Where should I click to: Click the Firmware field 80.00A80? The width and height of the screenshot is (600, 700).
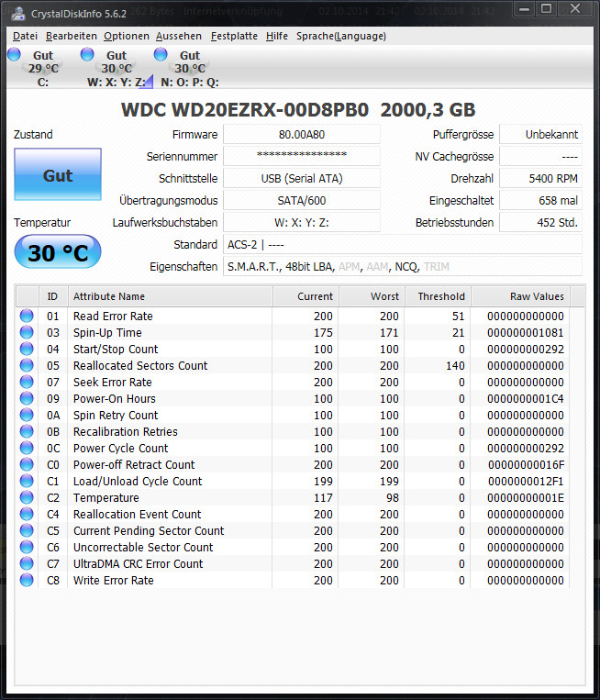tap(302, 134)
